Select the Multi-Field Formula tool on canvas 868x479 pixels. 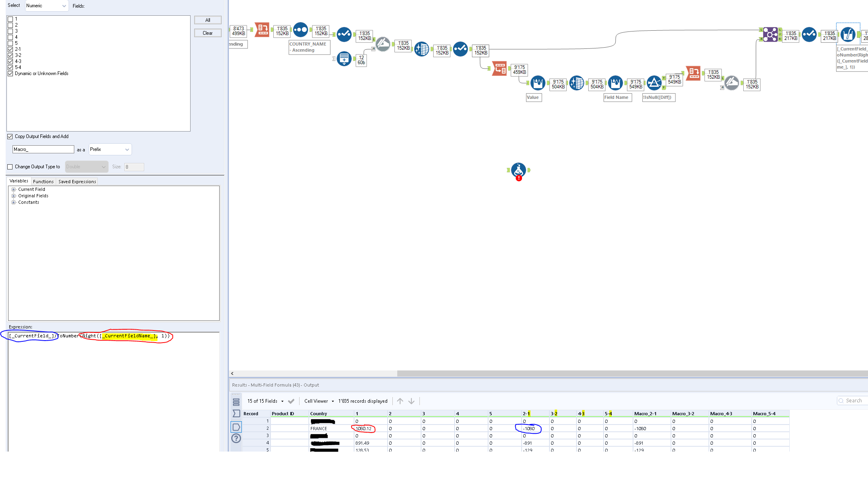pos(847,35)
